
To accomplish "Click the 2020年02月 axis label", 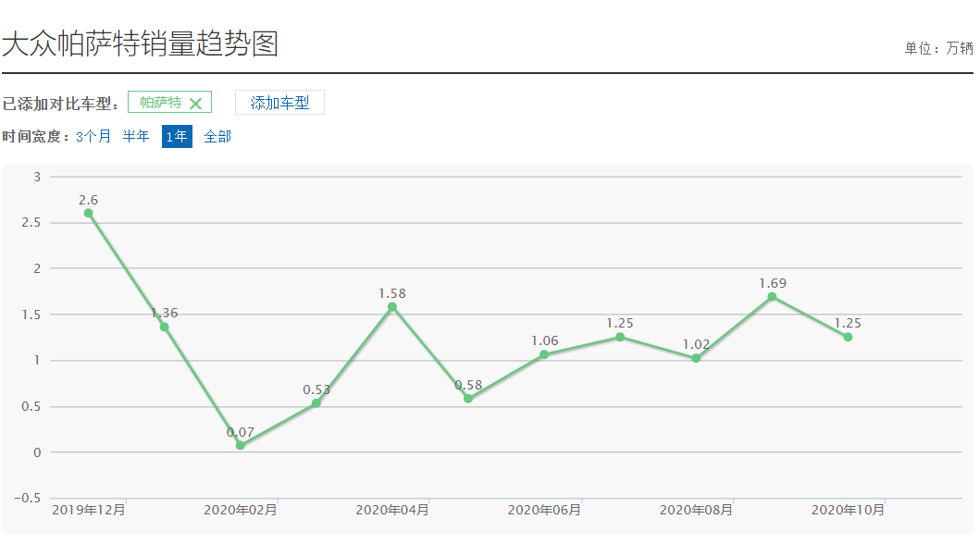I will point(240,511).
